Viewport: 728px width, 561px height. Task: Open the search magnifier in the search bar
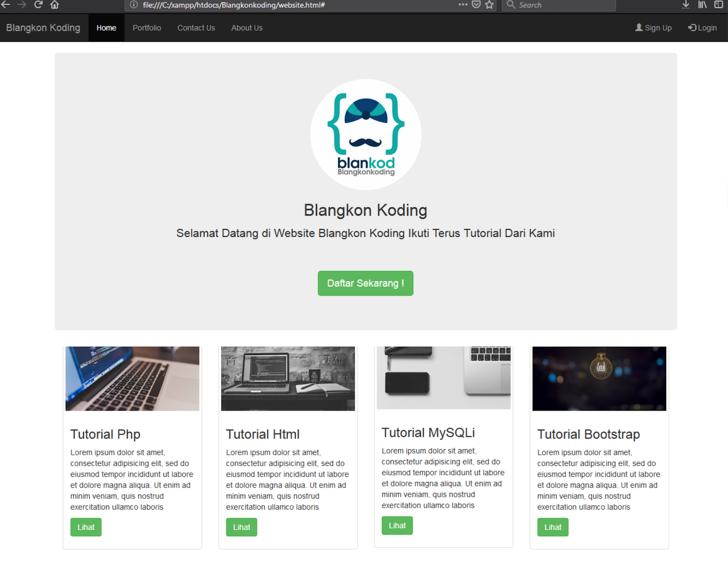click(511, 5)
